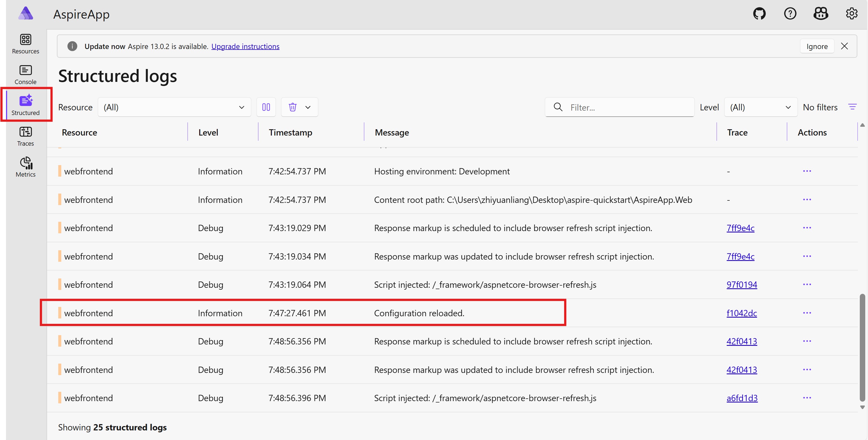This screenshot has height=440, width=868.
Task: Expand the Level (All) dropdown
Action: point(760,107)
